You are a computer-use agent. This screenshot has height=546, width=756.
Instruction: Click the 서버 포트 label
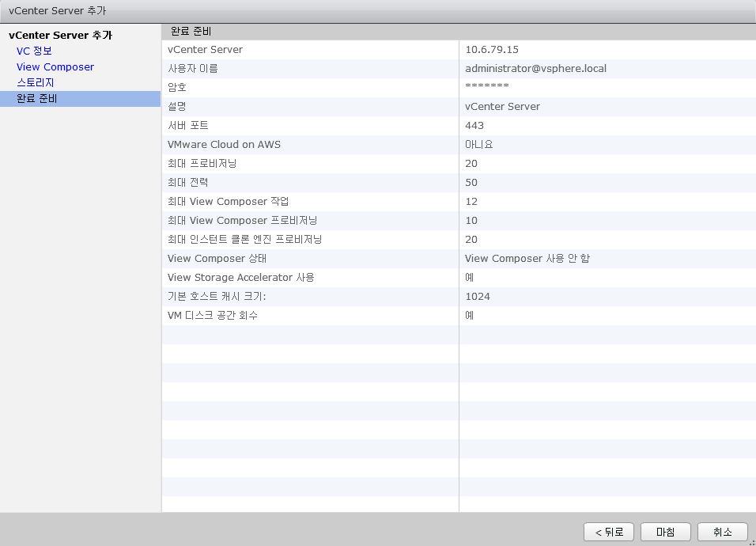pos(188,125)
